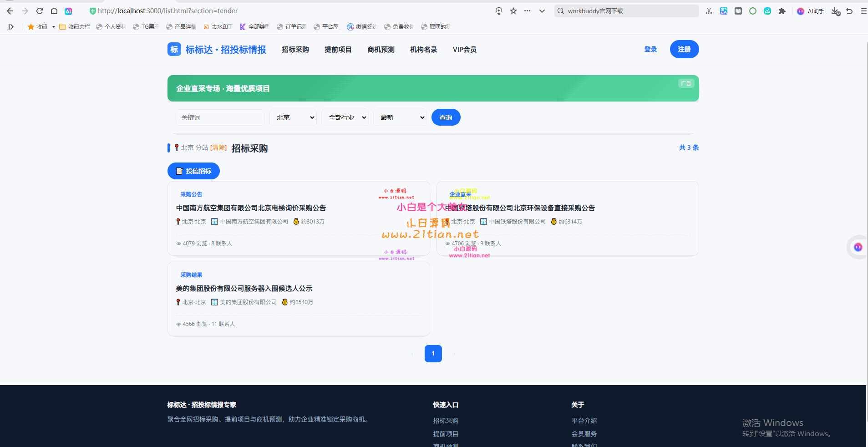
Task: Open footer 招标采购 quick link
Action: tap(446, 421)
